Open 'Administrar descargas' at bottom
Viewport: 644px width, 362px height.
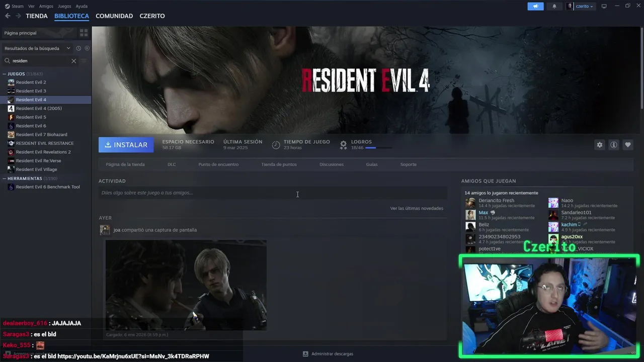tap(328, 354)
